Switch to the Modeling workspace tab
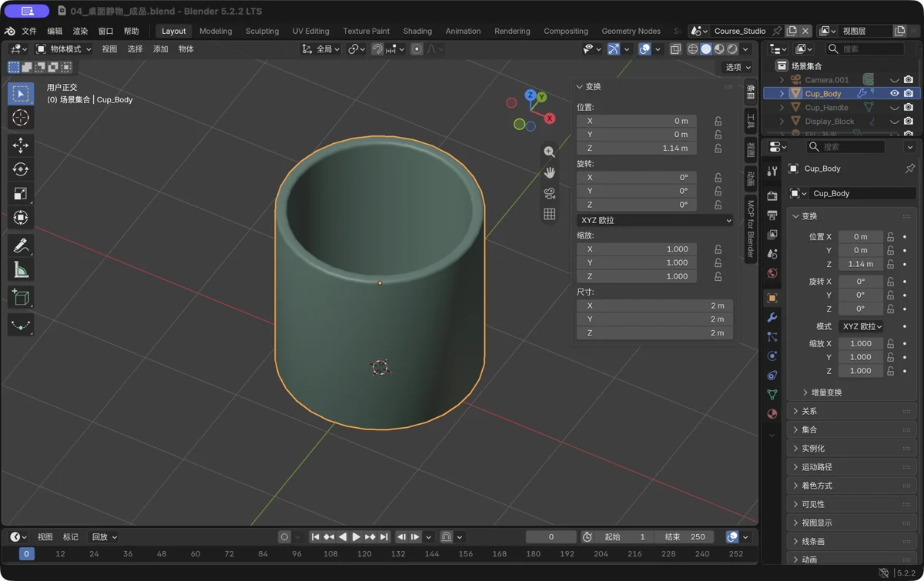 216,31
